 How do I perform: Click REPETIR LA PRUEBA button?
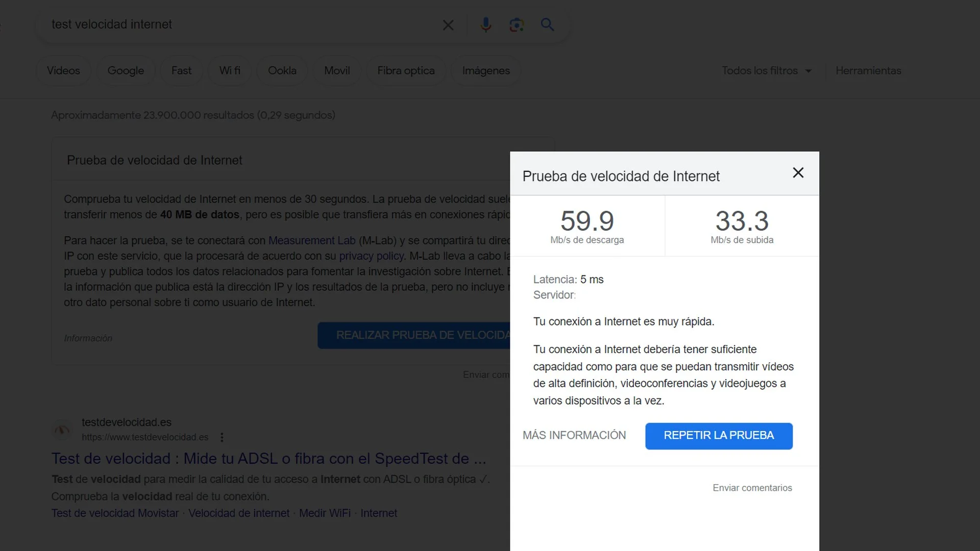(x=719, y=436)
